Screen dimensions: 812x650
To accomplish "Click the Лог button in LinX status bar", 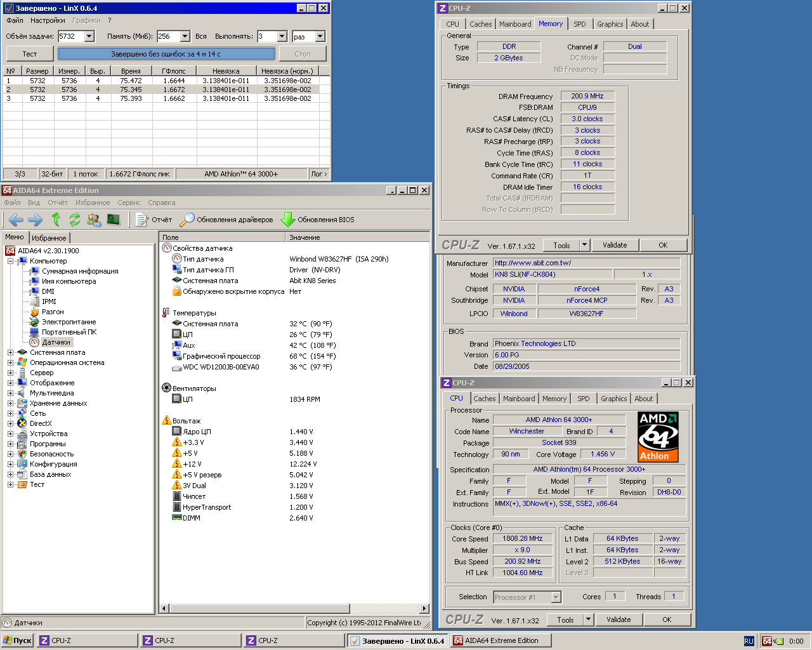I will click(318, 174).
